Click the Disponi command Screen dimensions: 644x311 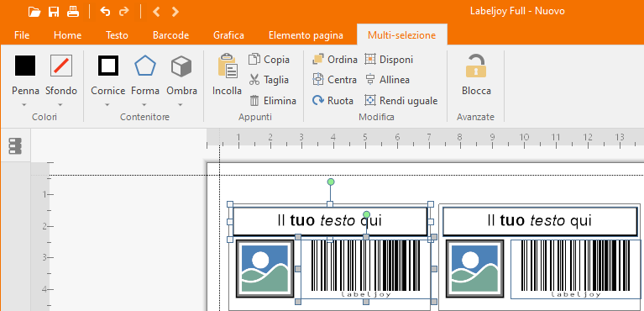[389, 60]
